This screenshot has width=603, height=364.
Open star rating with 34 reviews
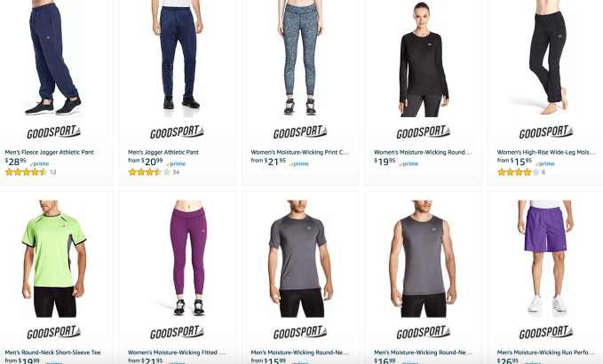tap(154, 172)
